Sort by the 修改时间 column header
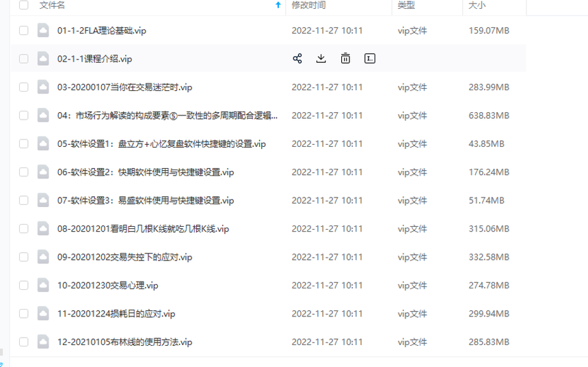This screenshot has height=367, width=588. click(308, 5)
